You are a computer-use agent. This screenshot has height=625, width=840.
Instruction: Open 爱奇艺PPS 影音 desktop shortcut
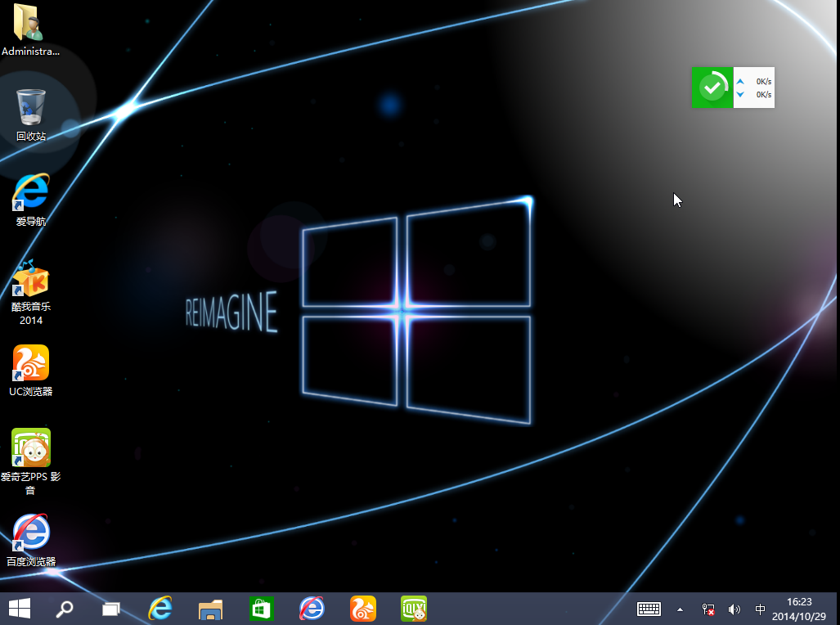tap(30, 462)
